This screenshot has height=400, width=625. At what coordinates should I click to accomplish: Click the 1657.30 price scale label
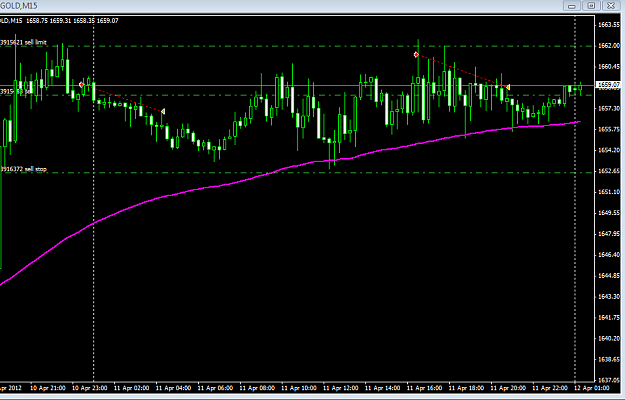(609, 108)
